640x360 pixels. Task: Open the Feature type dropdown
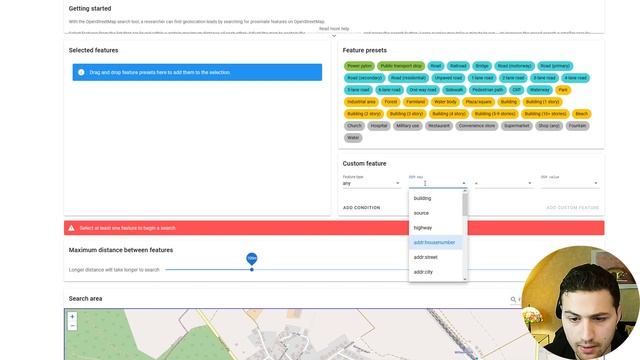(371, 183)
